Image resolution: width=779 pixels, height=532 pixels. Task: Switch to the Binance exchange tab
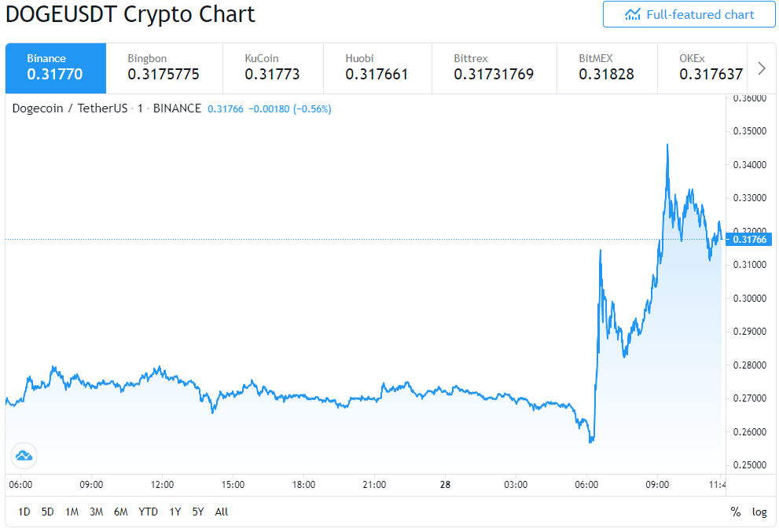tap(56, 68)
